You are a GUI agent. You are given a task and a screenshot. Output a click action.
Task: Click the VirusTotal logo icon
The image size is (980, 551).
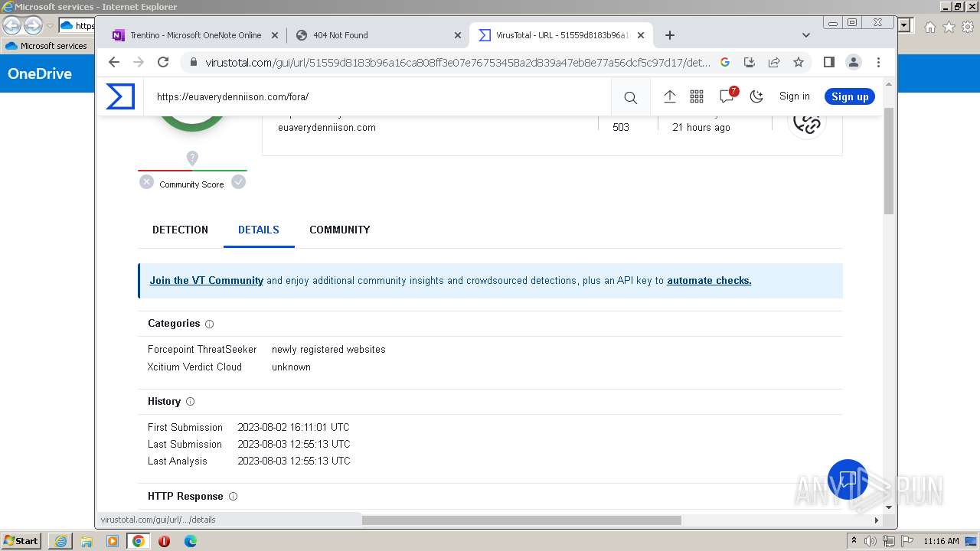coord(120,96)
